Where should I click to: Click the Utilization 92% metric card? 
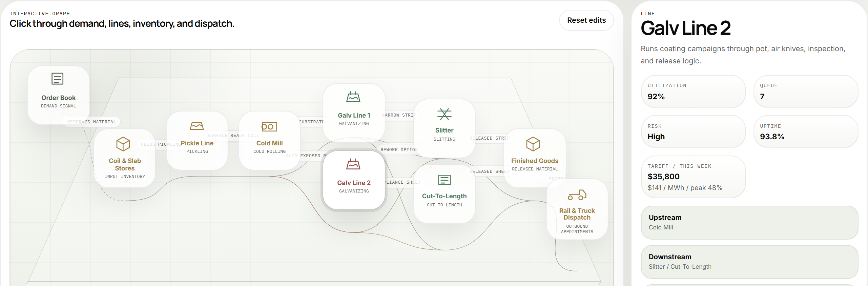pos(693,91)
